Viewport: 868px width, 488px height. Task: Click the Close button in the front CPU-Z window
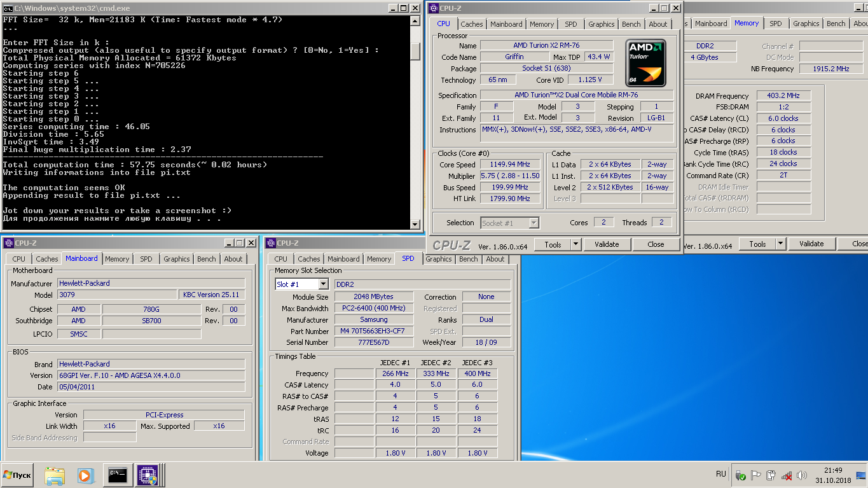coord(656,244)
